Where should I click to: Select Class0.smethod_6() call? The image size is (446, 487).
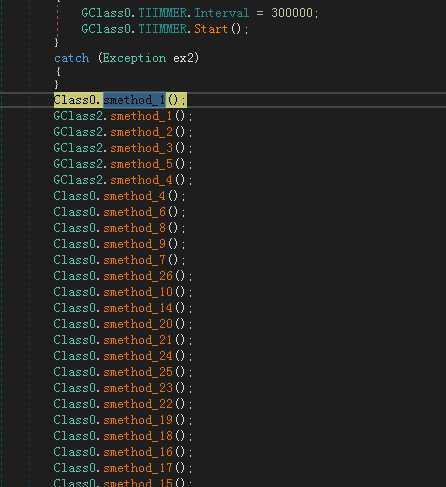(x=119, y=212)
